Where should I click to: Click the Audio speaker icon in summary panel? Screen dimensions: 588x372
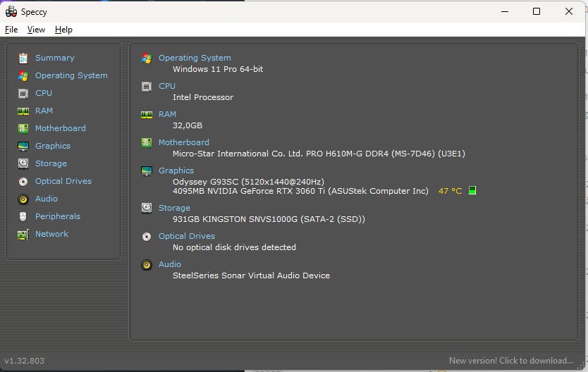[147, 265]
